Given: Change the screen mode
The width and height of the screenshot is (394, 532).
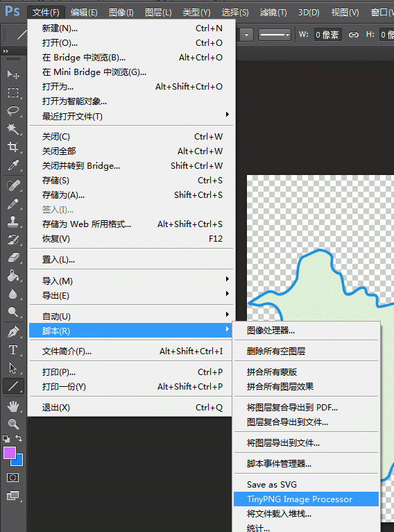Looking at the screenshot, I should click(x=13, y=496).
